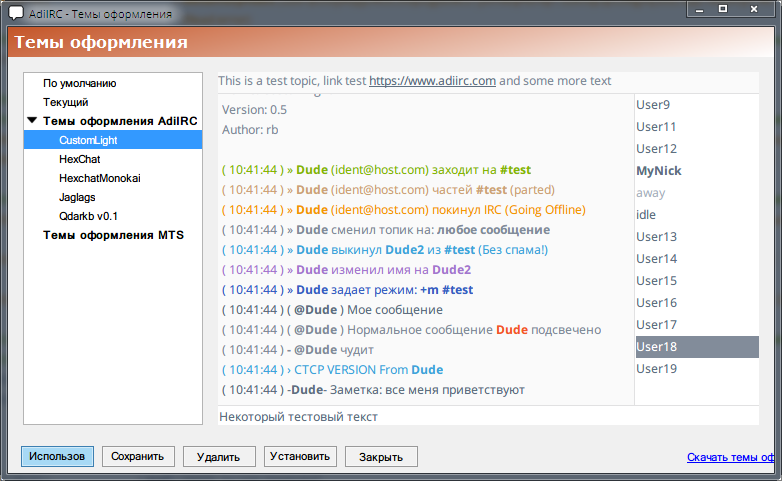Click the 'задает режим: +m #test' message
The width and height of the screenshot is (782, 481).
click(347, 289)
